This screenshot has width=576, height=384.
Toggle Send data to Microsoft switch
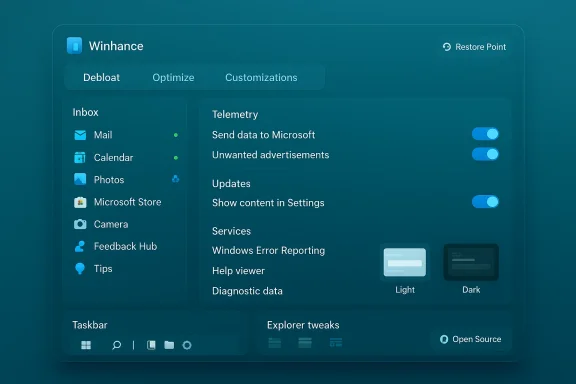click(x=485, y=134)
